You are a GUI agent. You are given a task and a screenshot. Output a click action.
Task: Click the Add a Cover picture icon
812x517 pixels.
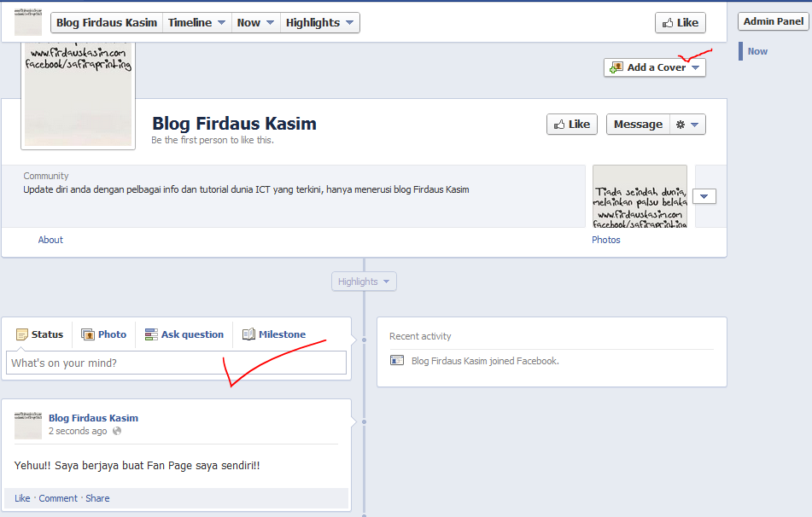click(616, 67)
